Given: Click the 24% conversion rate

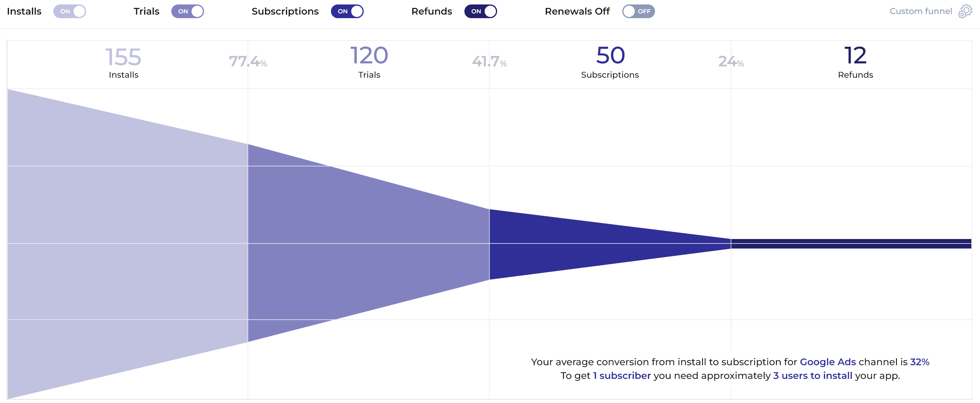Looking at the screenshot, I should click(731, 62).
